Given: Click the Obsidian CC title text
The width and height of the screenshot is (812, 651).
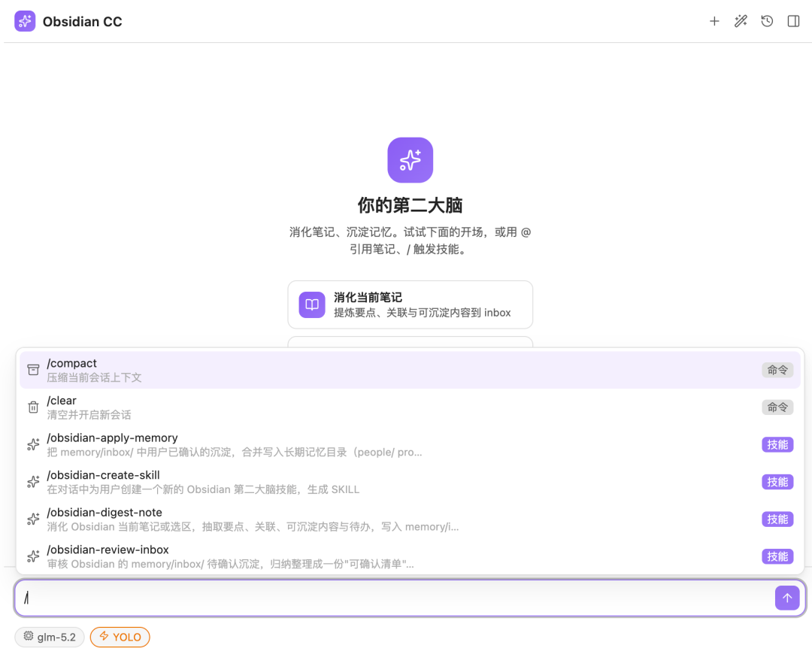Looking at the screenshot, I should 83,22.
